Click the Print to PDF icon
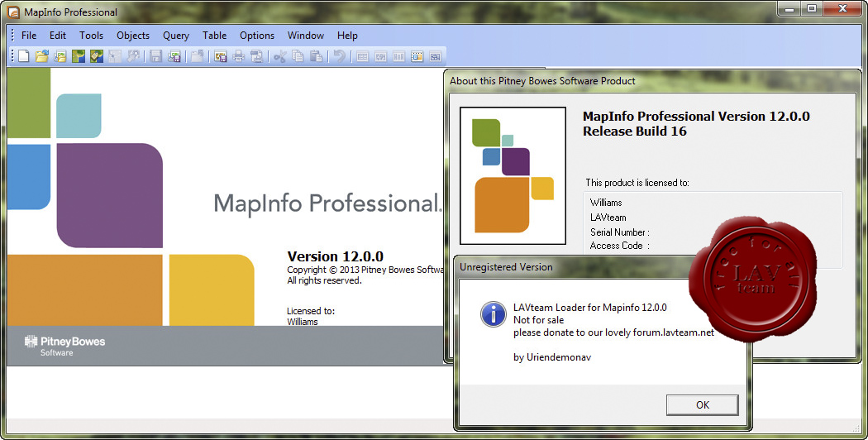Image resolution: width=868 pixels, height=440 pixels. (257, 56)
